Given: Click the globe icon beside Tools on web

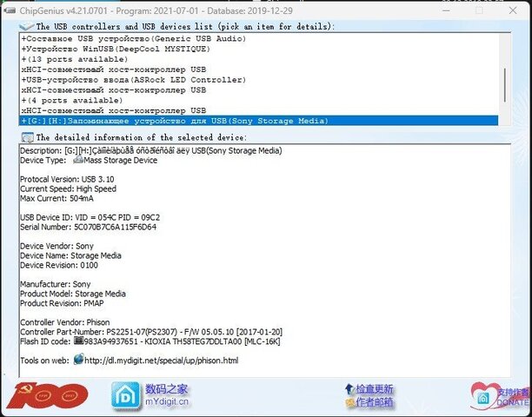Looking at the screenshot, I should tap(78, 359).
